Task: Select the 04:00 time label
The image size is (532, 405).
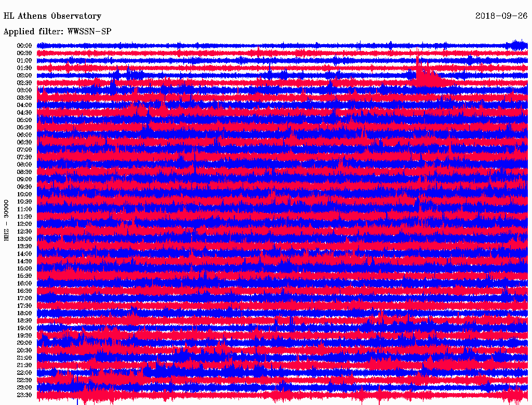Action: point(24,105)
